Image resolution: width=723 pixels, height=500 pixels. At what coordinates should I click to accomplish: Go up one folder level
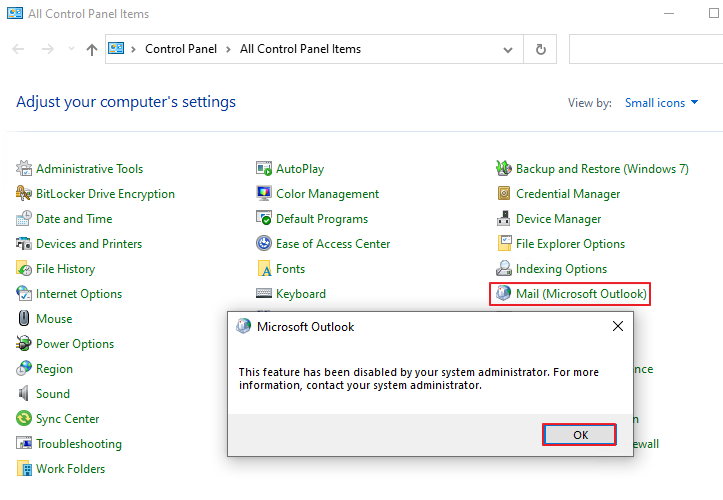92,49
